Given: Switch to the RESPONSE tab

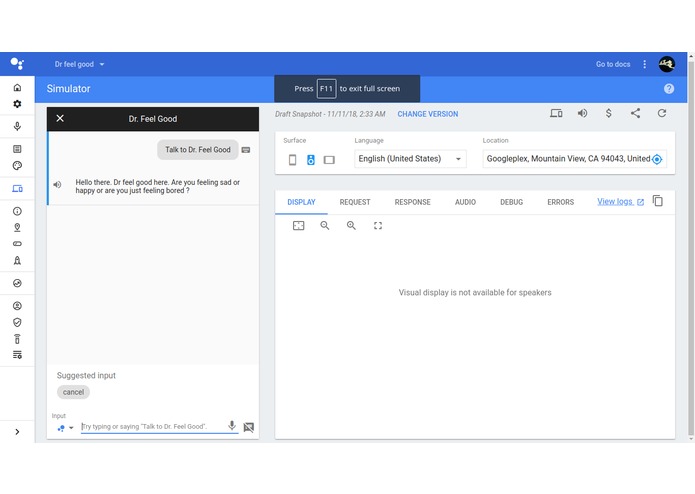Looking at the screenshot, I should point(413,202).
